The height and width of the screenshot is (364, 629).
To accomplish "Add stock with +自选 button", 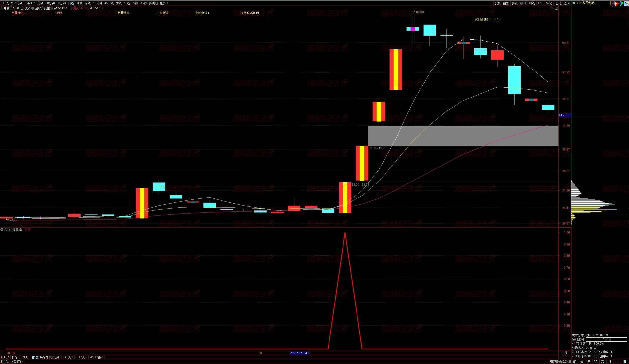I will (x=558, y=3).
